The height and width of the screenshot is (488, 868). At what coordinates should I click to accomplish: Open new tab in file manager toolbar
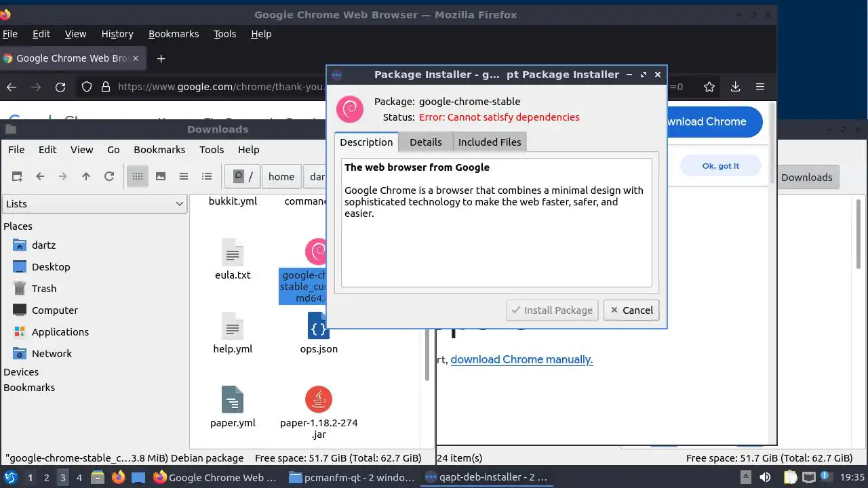18,176
